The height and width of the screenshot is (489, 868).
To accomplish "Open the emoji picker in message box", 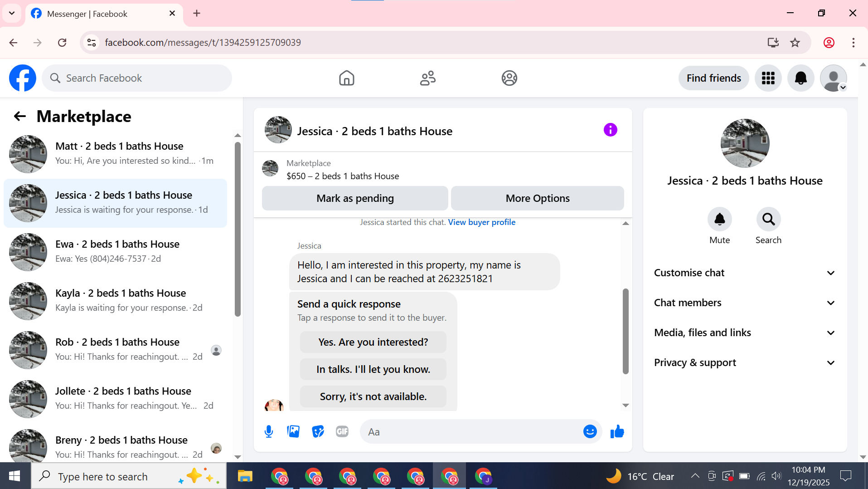I will pos(590,432).
